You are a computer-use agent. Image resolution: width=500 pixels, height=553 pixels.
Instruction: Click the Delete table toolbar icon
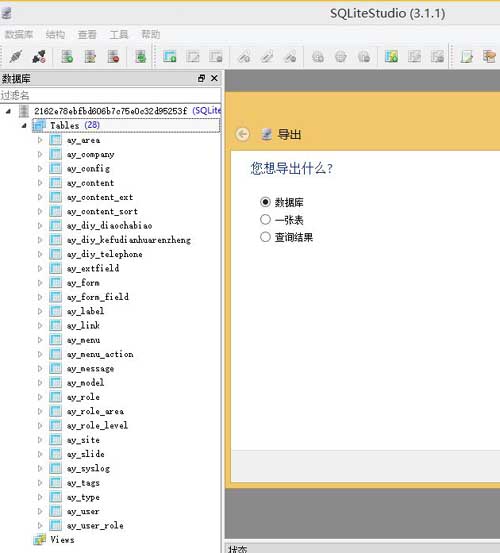pos(216,56)
